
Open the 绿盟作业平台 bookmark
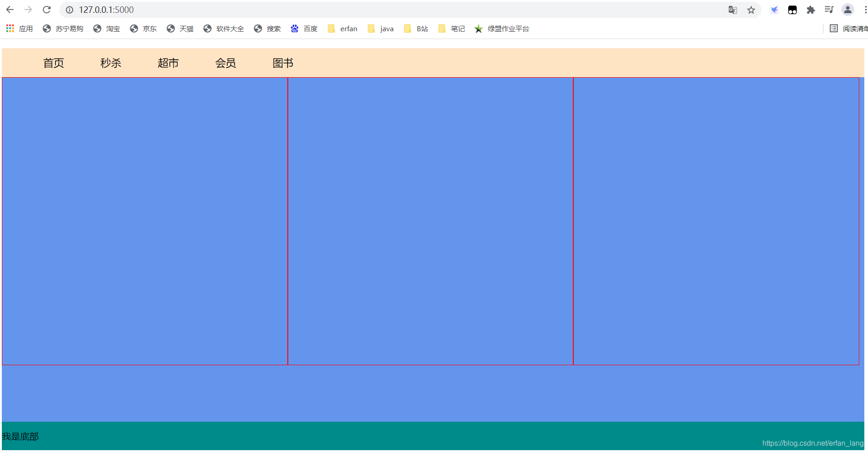[502, 28]
